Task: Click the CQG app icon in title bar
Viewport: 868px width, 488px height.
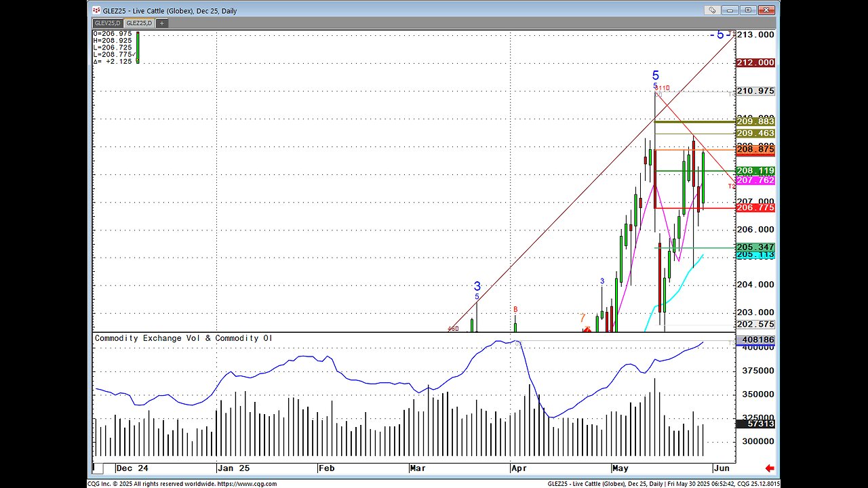Action: pyautogui.click(x=96, y=11)
